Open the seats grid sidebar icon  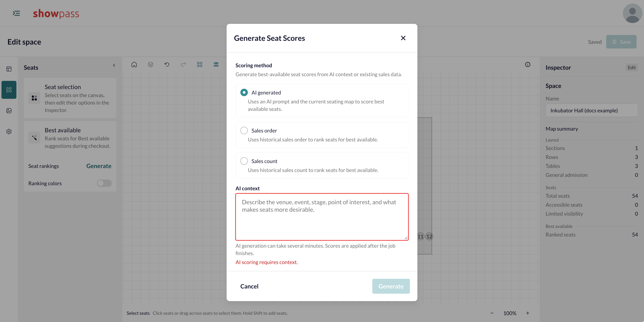9,90
